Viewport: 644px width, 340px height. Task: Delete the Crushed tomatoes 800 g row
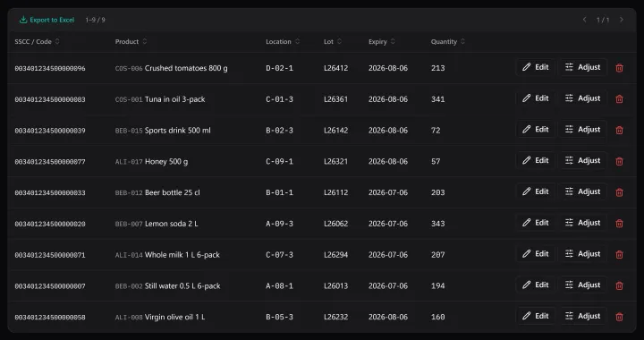[619, 68]
